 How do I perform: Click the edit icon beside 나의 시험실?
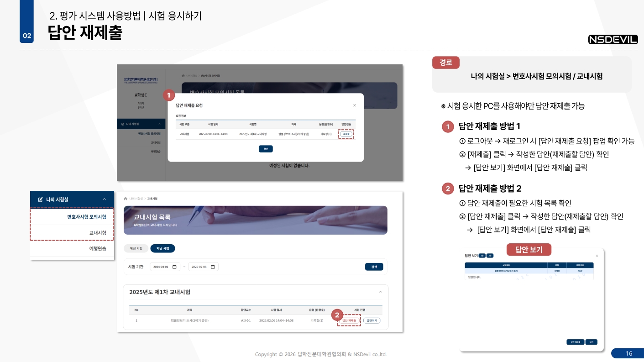[x=40, y=199]
